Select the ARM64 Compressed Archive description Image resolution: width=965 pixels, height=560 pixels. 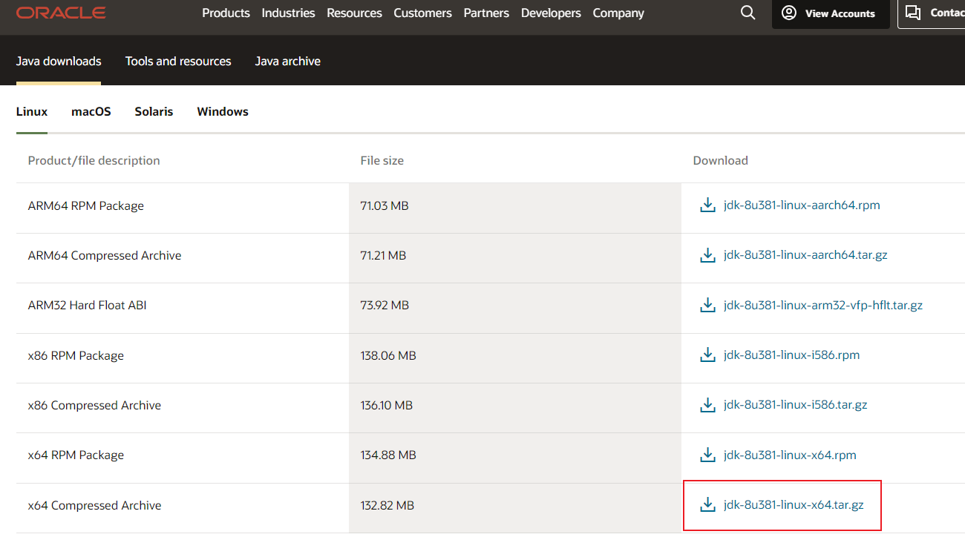(105, 255)
